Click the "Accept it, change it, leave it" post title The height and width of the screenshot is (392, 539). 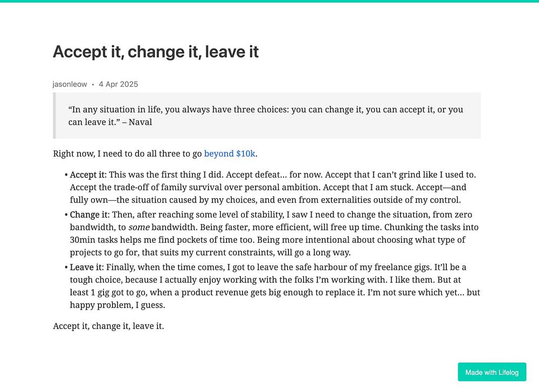coord(156,52)
